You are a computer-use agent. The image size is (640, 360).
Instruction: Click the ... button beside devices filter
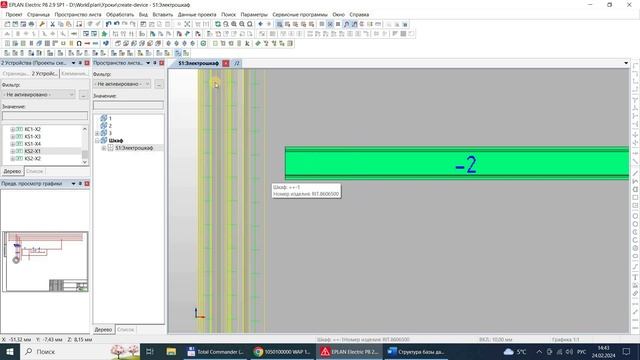(x=83, y=95)
